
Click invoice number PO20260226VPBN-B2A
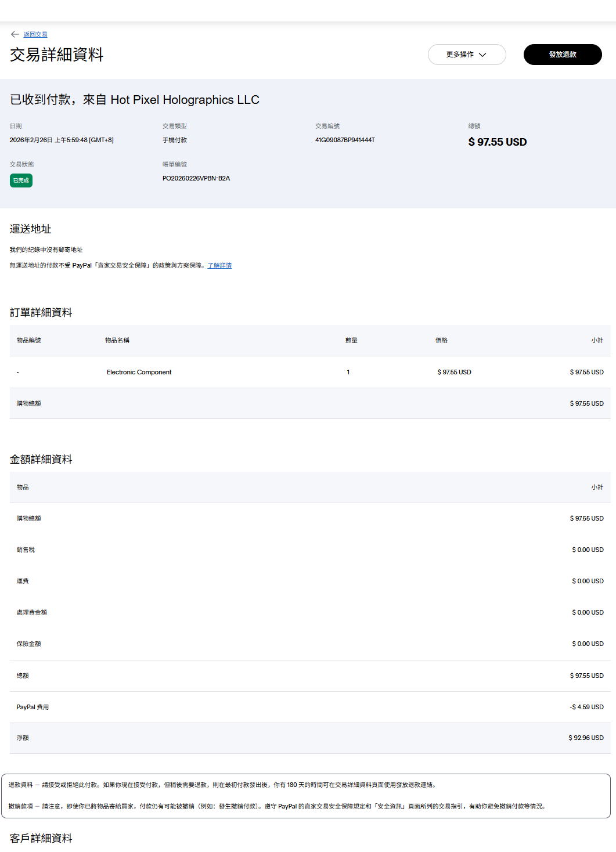196,178
